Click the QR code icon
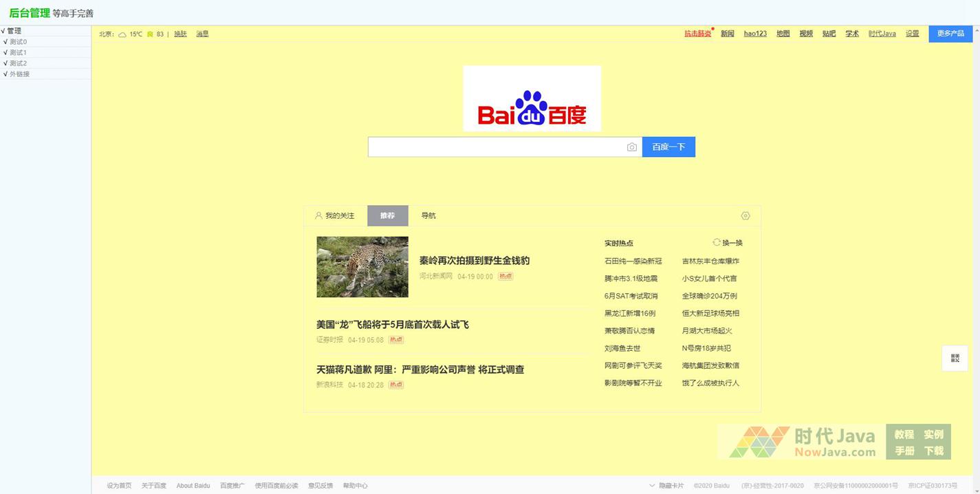Screen dimensions: 980x494 pyautogui.click(x=955, y=358)
